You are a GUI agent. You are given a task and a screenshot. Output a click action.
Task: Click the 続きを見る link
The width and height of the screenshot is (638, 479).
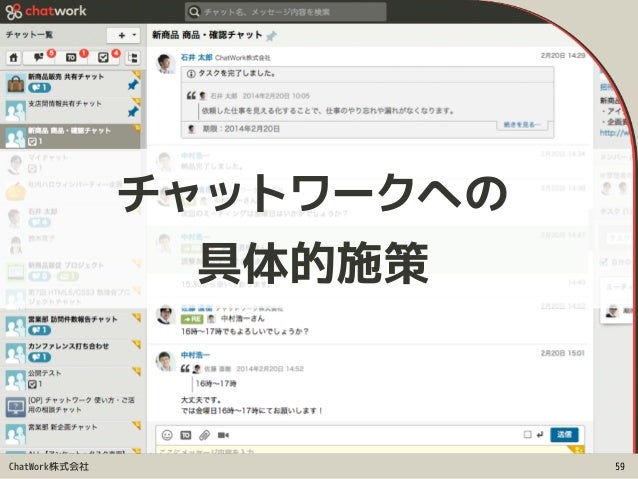[522, 125]
